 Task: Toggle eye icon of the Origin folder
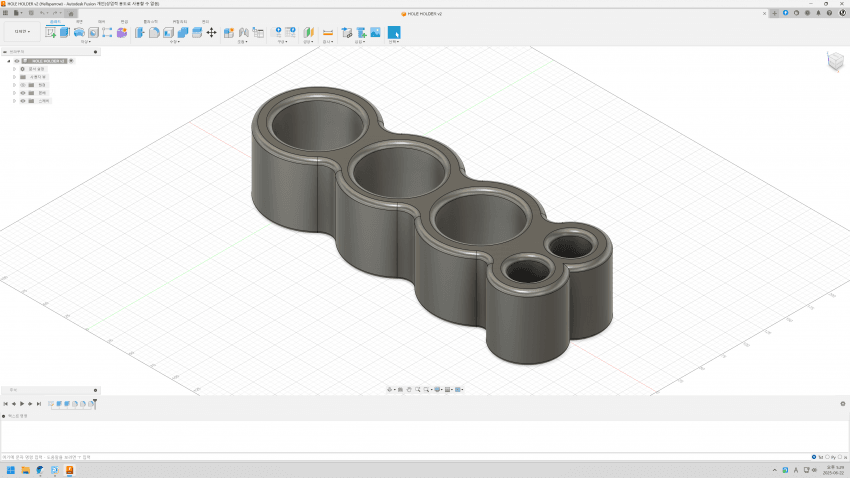tap(23, 85)
